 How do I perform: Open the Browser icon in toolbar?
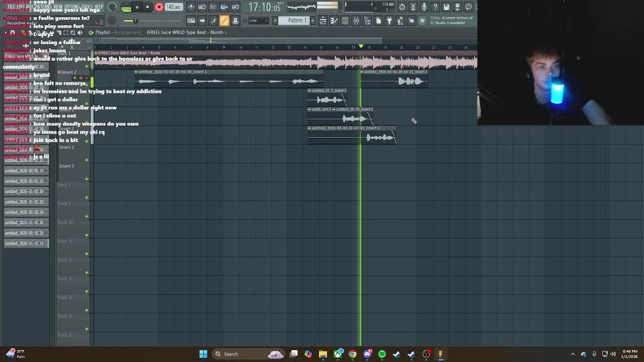click(x=367, y=21)
